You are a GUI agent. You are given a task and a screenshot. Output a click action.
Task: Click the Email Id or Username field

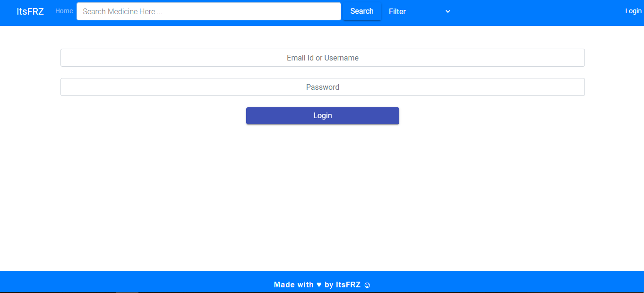pos(322,57)
